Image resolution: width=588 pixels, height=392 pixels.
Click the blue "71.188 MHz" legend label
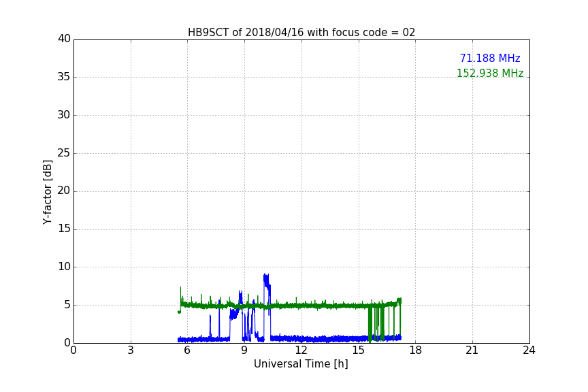(x=490, y=58)
